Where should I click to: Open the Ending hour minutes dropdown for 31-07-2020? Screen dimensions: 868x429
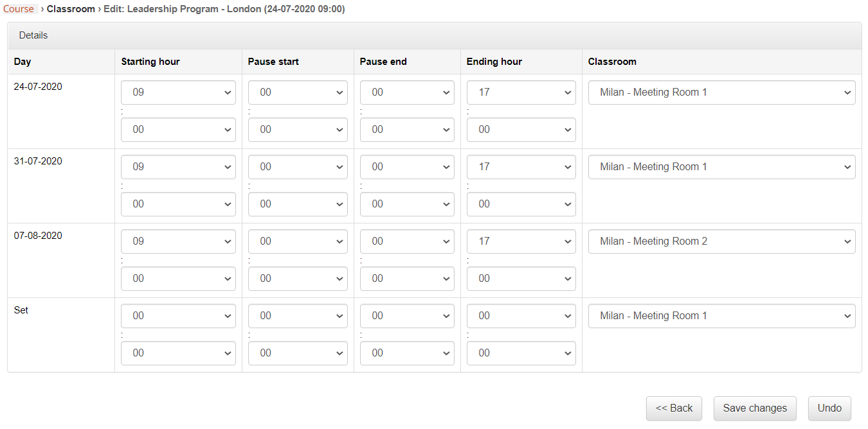click(x=521, y=204)
